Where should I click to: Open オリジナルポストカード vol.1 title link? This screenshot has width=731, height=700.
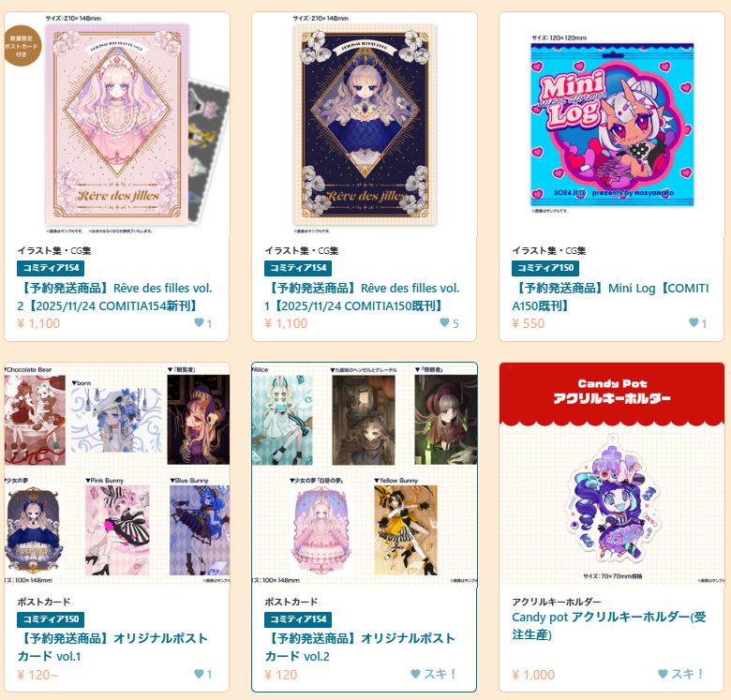(x=112, y=647)
